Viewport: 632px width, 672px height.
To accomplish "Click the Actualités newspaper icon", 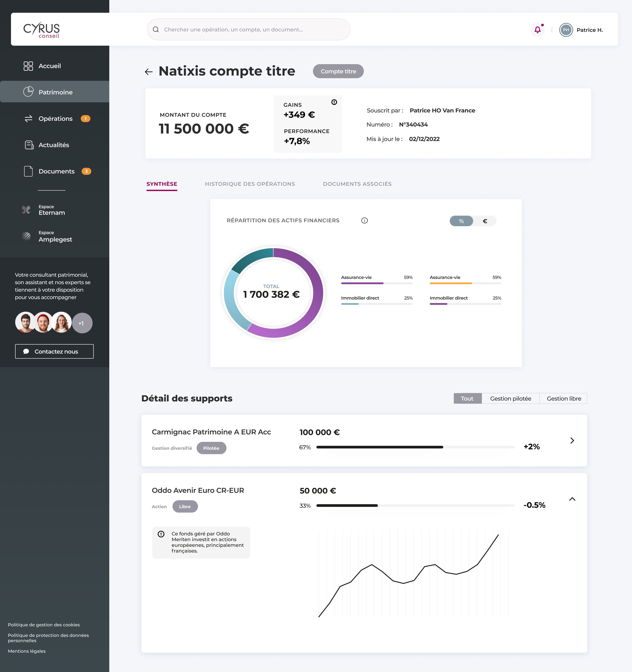I will pos(29,145).
